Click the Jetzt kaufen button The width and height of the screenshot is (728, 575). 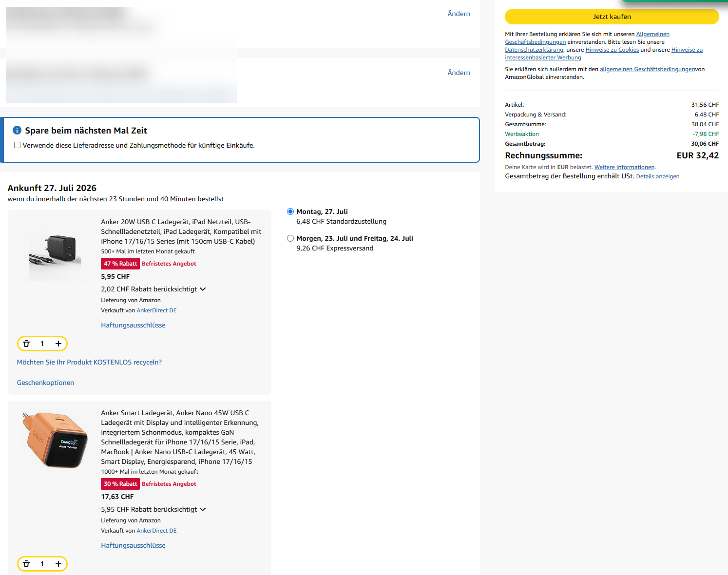pyautogui.click(x=612, y=17)
